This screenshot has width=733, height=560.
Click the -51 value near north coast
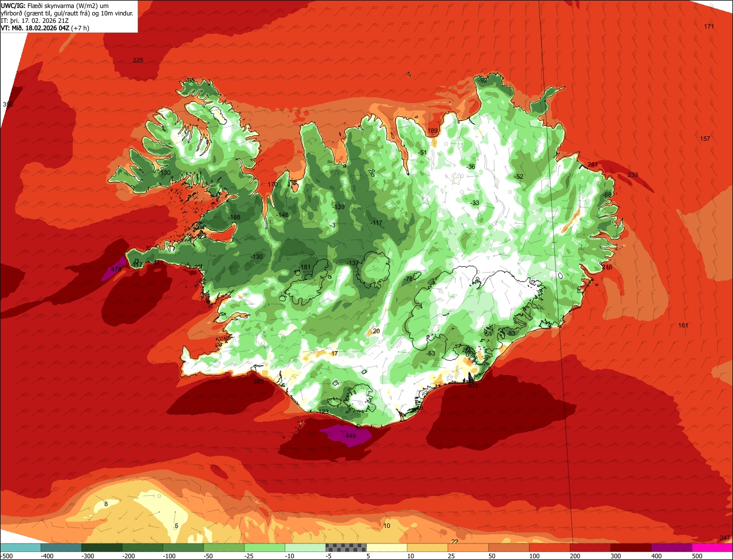(x=422, y=152)
